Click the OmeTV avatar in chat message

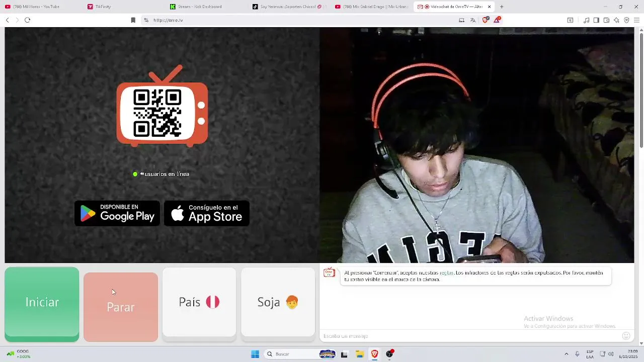pyautogui.click(x=329, y=273)
